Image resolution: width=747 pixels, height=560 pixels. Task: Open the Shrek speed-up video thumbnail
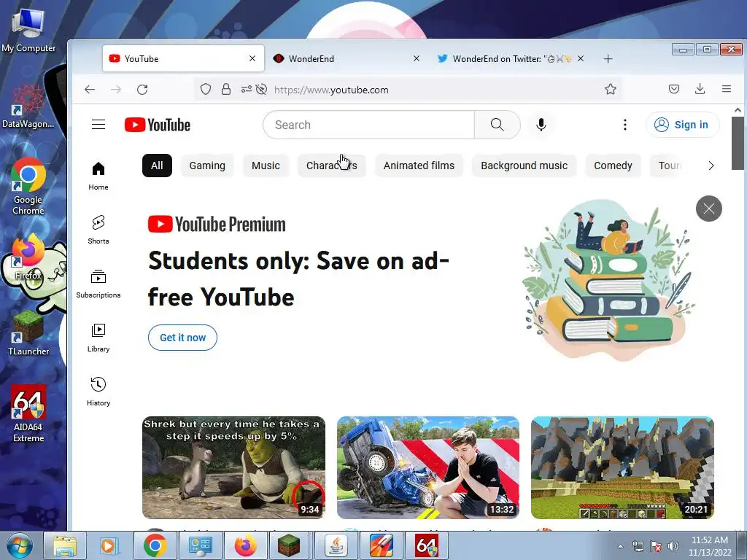(233, 467)
